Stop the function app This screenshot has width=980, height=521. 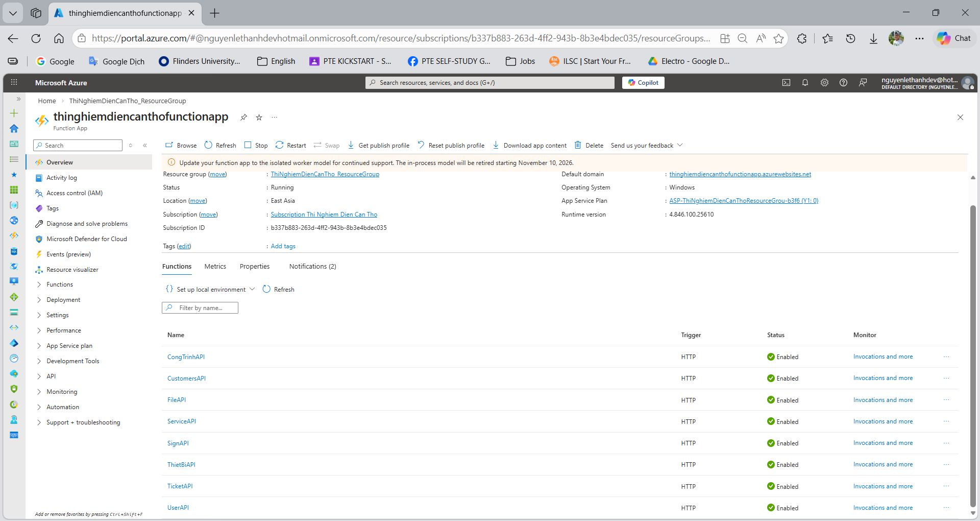coord(256,145)
